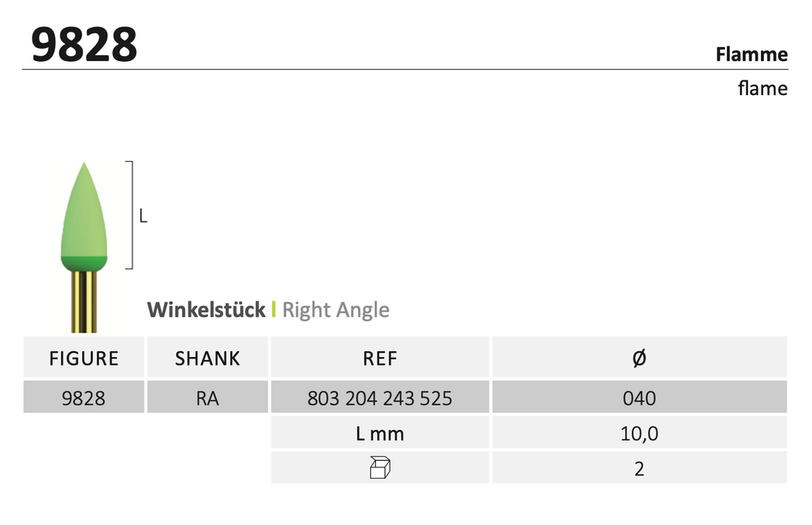
Task: Click the L mm row label
Action: (x=380, y=434)
